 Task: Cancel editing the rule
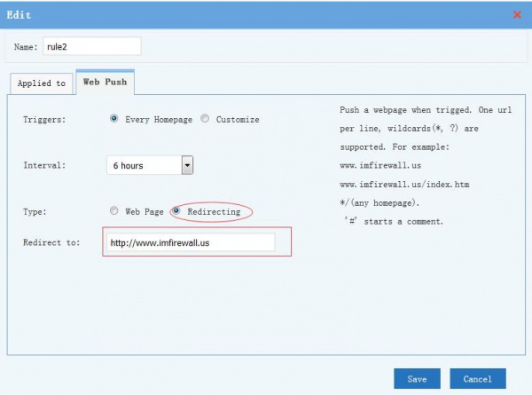tap(478, 379)
